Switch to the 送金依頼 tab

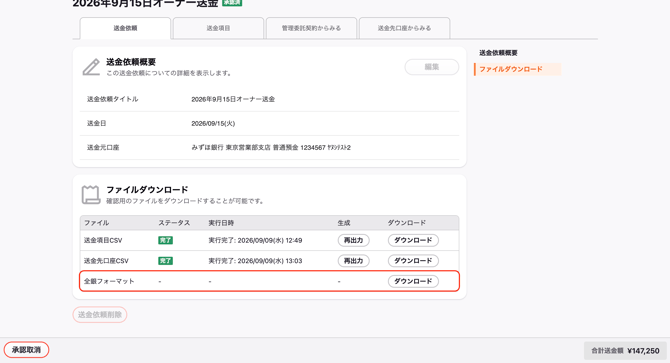(125, 28)
